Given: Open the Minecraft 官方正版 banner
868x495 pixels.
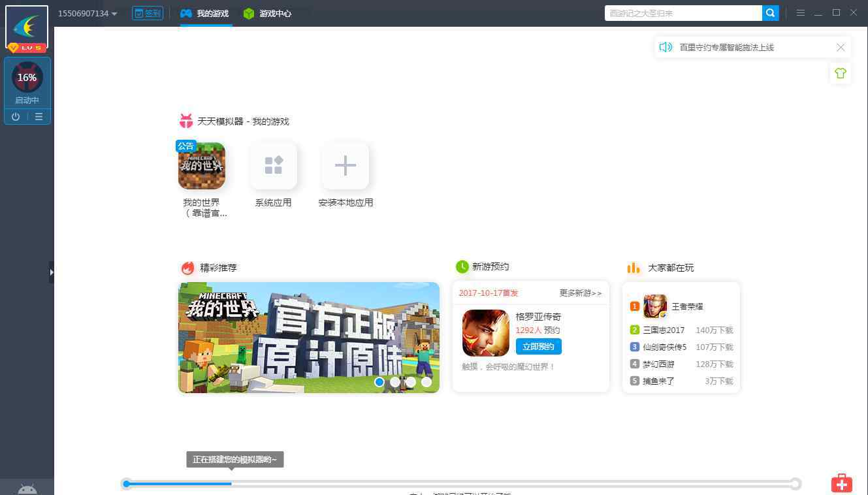Looking at the screenshot, I should click(309, 338).
